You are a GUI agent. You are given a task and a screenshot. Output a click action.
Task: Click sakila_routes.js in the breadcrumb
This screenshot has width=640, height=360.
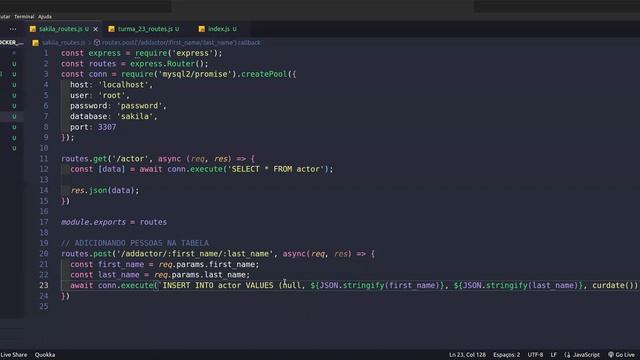point(64,42)
